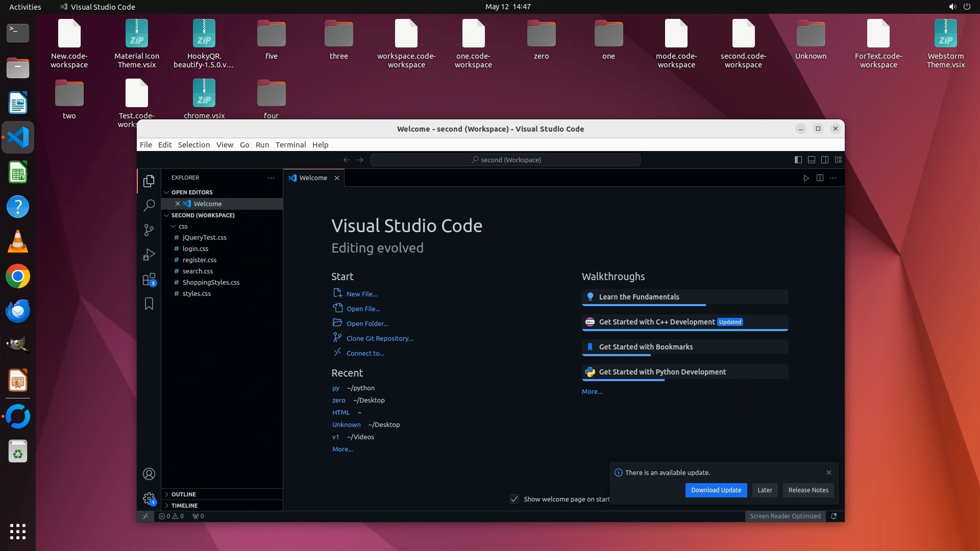Click split editor right icon
Screen dimensions: 980x551
(820, 178)
